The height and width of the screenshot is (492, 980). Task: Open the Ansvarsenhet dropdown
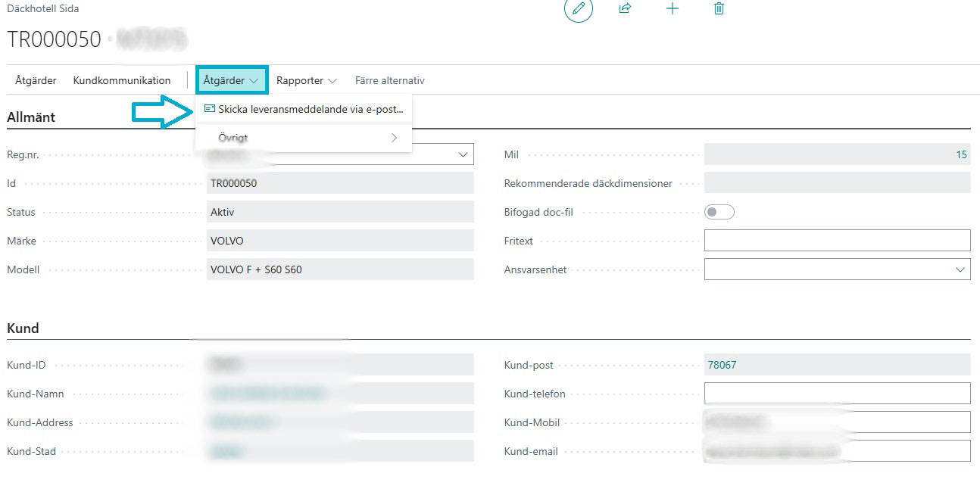pyautogui.click(x=960, y=269)
